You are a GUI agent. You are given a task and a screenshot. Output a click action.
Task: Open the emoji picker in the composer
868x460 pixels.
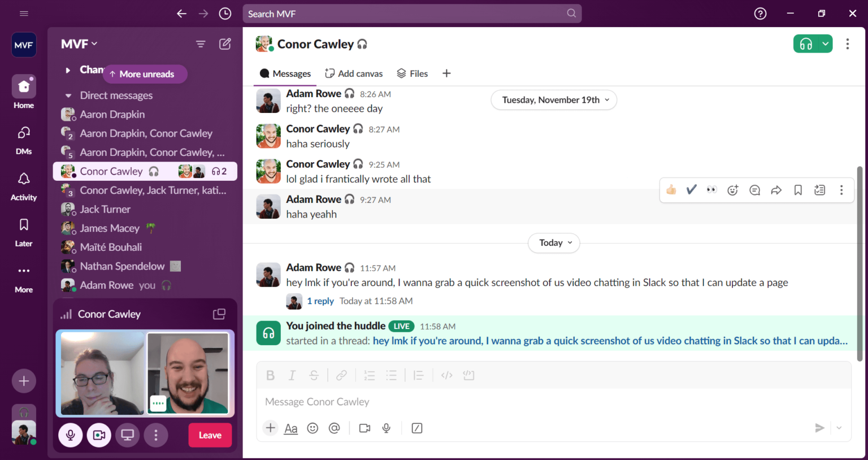pos(313,428)
